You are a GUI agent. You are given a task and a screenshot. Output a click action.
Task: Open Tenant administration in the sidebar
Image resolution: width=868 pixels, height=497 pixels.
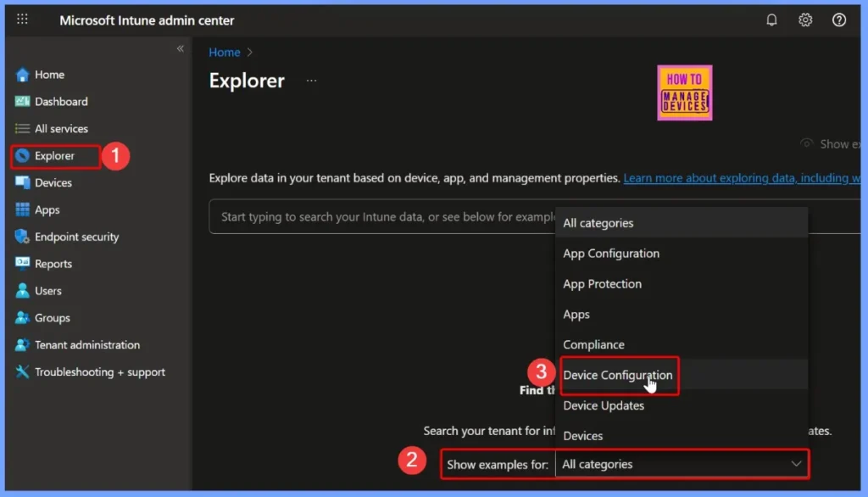coord(87,344)
